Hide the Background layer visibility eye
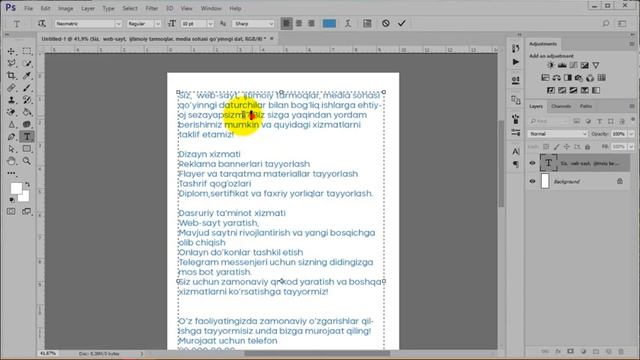 point(532,181)
